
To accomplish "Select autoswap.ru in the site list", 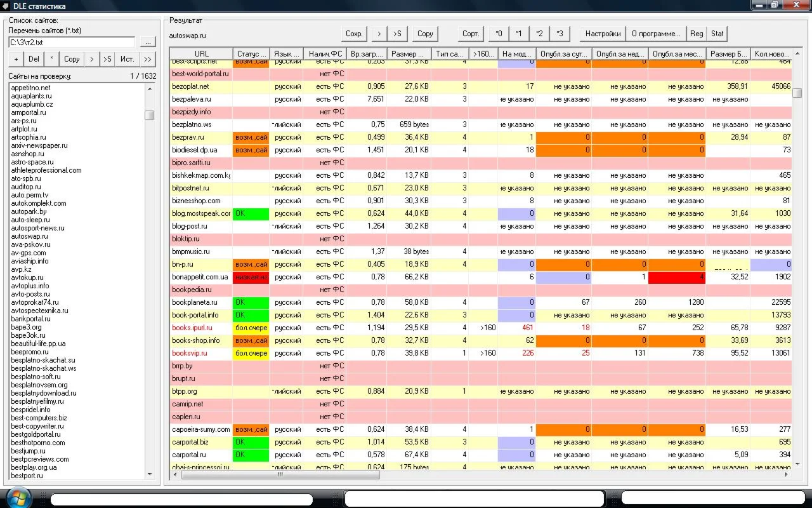I will pyautogui.click(x=29, y=236).
